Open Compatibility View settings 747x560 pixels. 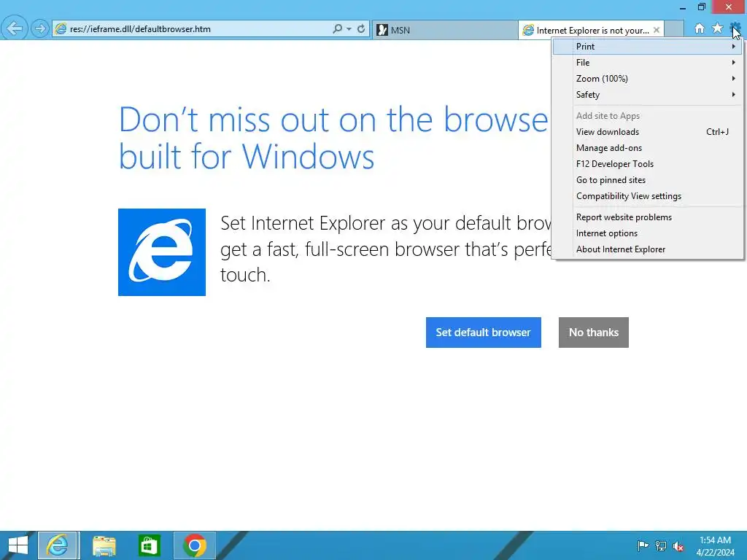tap(648, 196)
